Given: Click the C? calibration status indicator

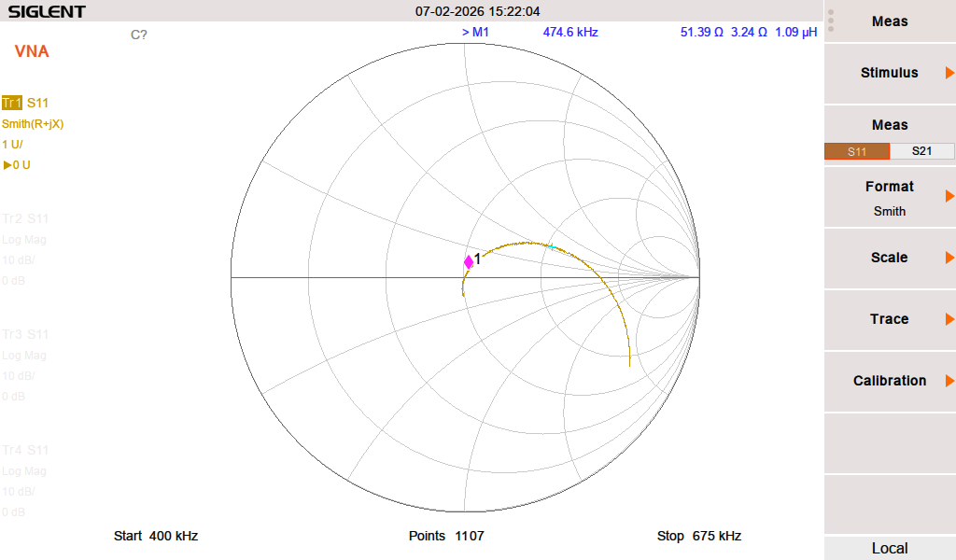Looking at the screenshot, I should pyautogui.click(x=138, y=35).
